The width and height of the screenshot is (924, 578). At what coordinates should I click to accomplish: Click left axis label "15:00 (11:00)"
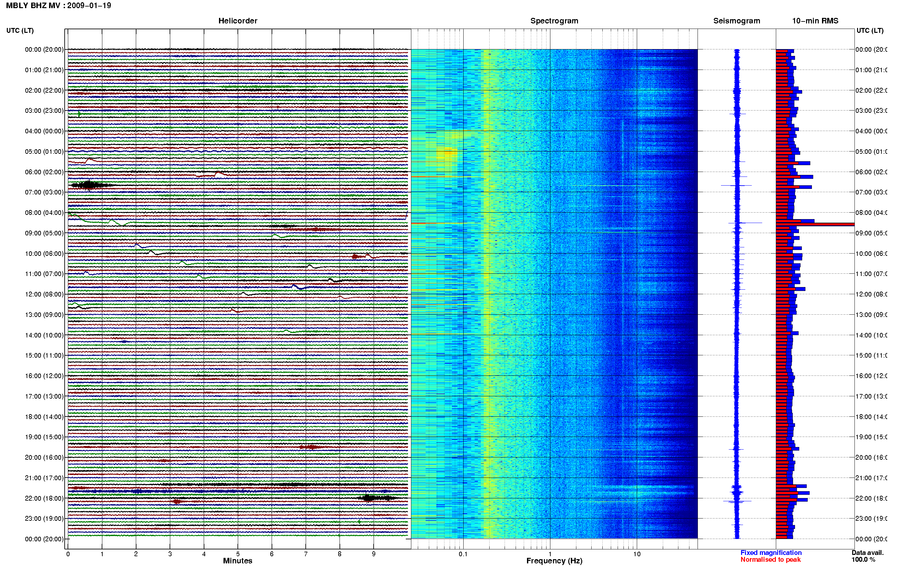(x=44, y=356)
